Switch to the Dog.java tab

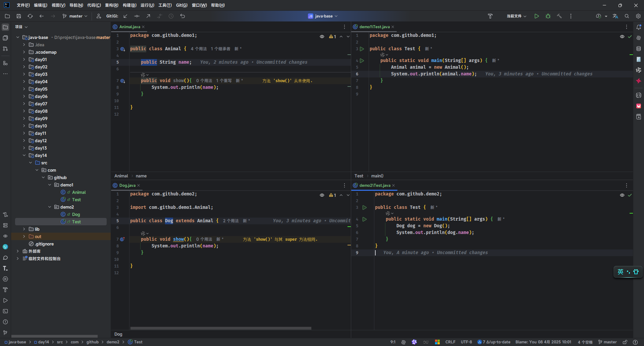pos(127,185)
